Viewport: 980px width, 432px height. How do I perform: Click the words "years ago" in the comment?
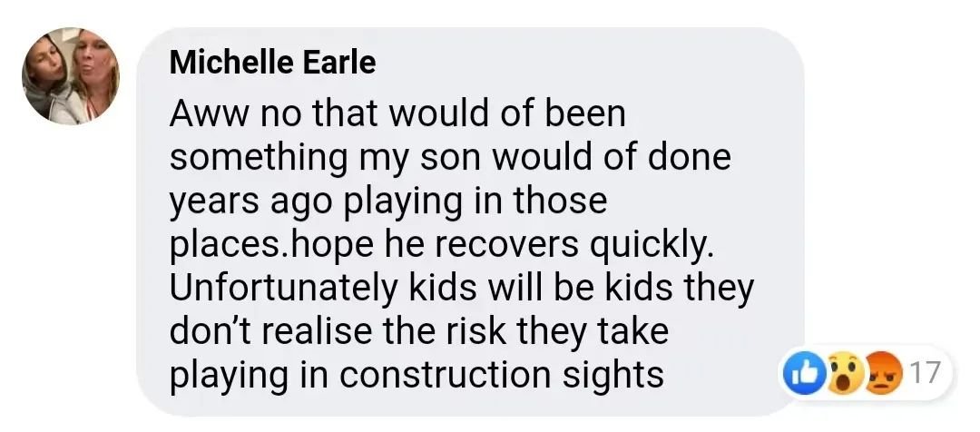click(x=252, y=203)
